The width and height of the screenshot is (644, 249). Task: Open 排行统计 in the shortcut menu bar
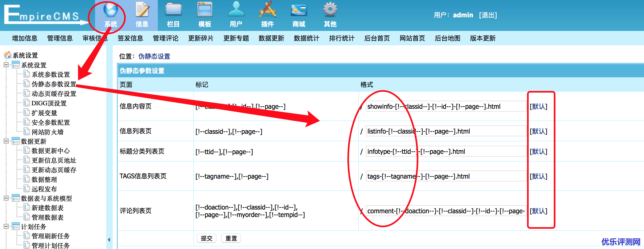(342, 38)
